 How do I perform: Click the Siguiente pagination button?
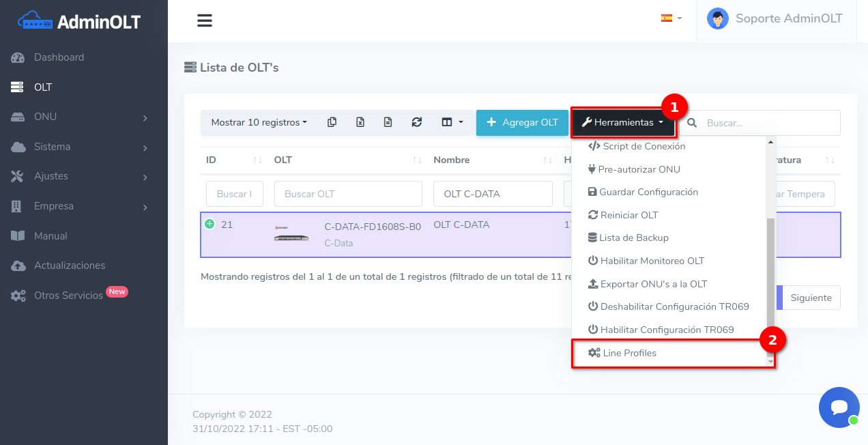[811, 298]
